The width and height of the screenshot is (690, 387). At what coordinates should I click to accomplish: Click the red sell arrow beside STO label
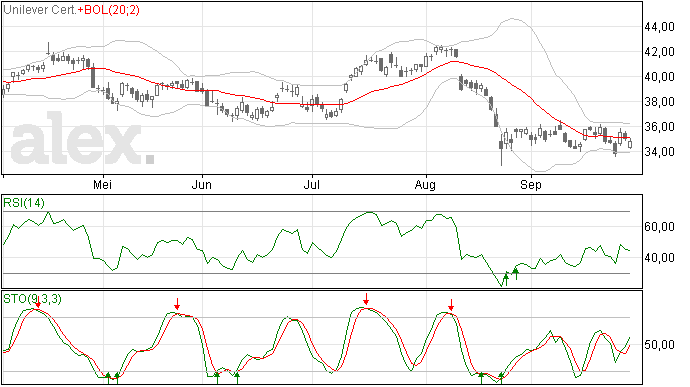(38, 302)
